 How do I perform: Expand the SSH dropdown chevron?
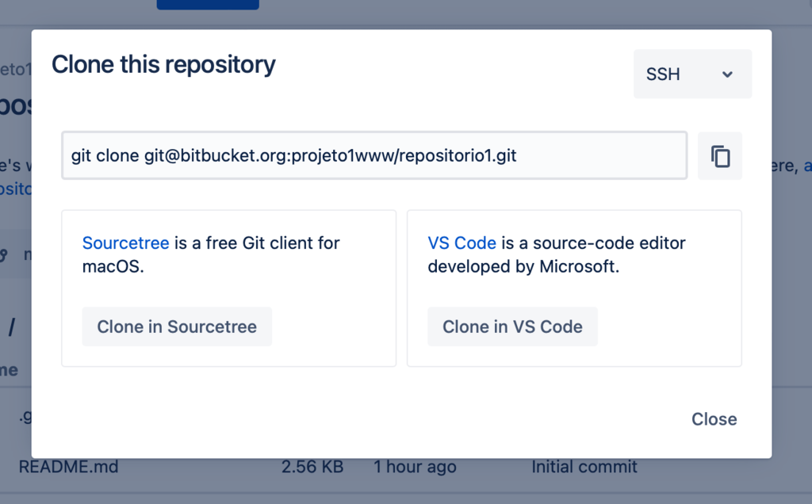[727, 74]
